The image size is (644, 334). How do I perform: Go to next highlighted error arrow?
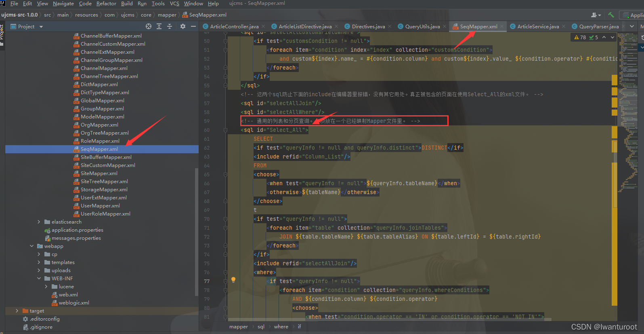(x=613, y=37)
